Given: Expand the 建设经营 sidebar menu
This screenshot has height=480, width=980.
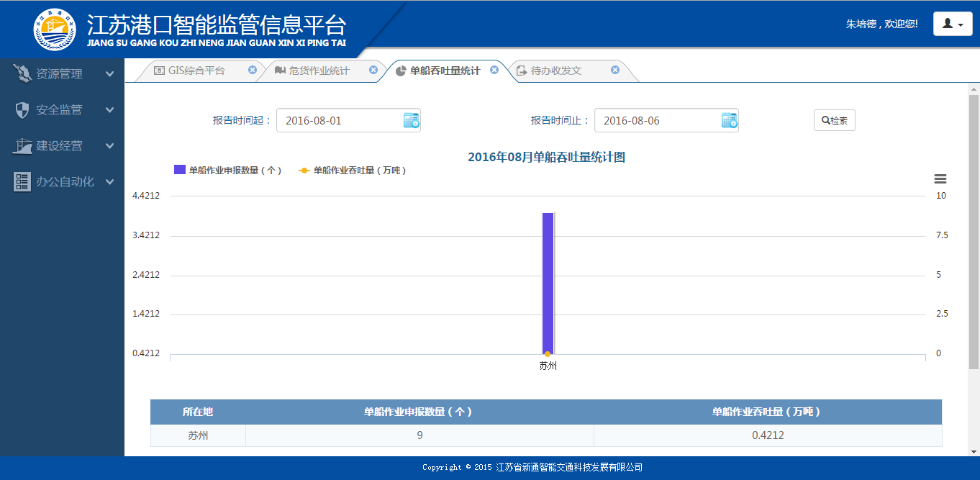Looking at the screenshot, I should click(62, 146).
